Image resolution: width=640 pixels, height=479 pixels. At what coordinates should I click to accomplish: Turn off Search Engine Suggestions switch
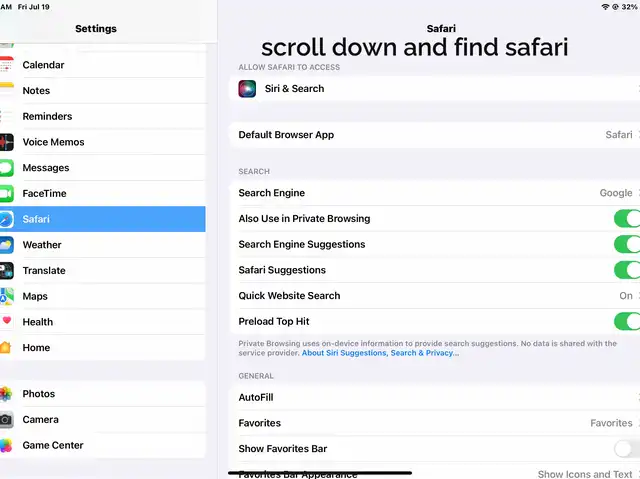626,245
